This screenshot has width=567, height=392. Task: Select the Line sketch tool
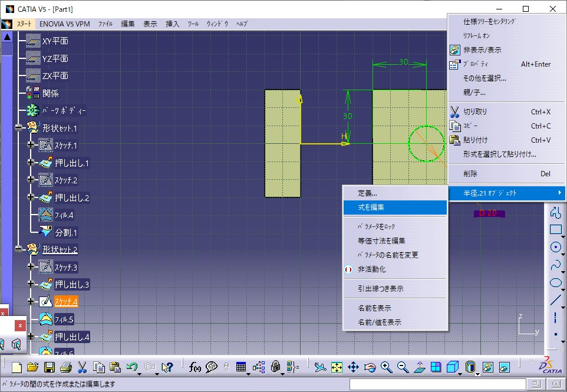555,300
